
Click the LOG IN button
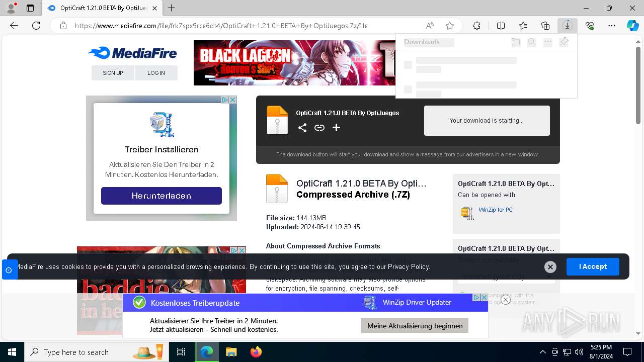(156, 73)
